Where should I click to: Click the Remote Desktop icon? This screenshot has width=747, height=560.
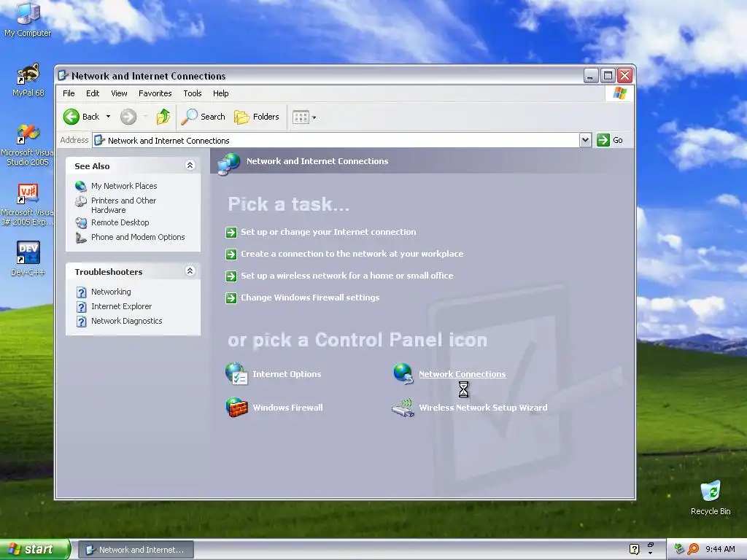click(x=81, y=223)
